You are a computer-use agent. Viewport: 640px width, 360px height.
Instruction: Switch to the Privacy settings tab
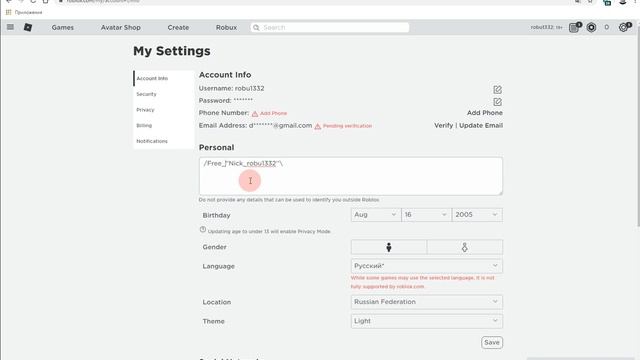tap(163, 109)
